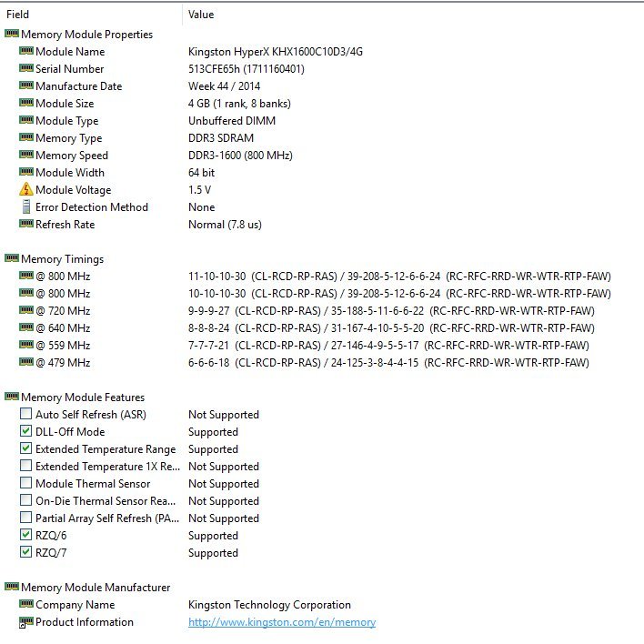Click the icon next to @ 479 MHz
Screen dimensions: 644x644
click(26, 361)
